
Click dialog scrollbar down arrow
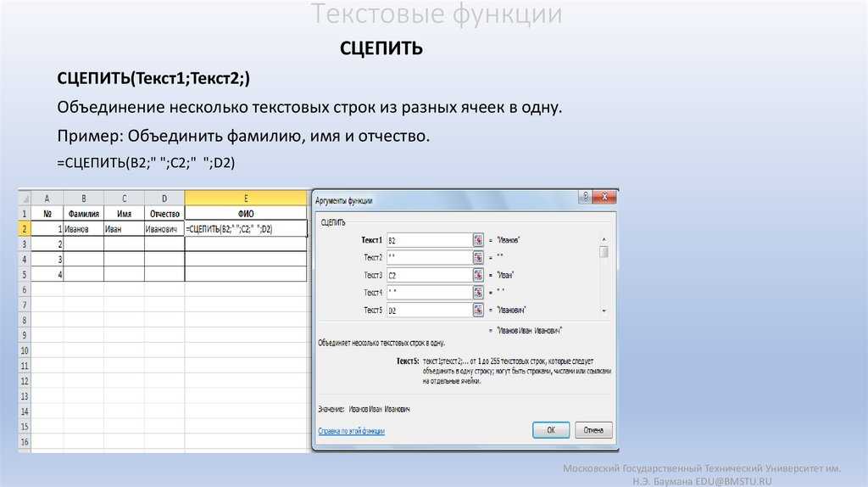click(x=604, y=311)
